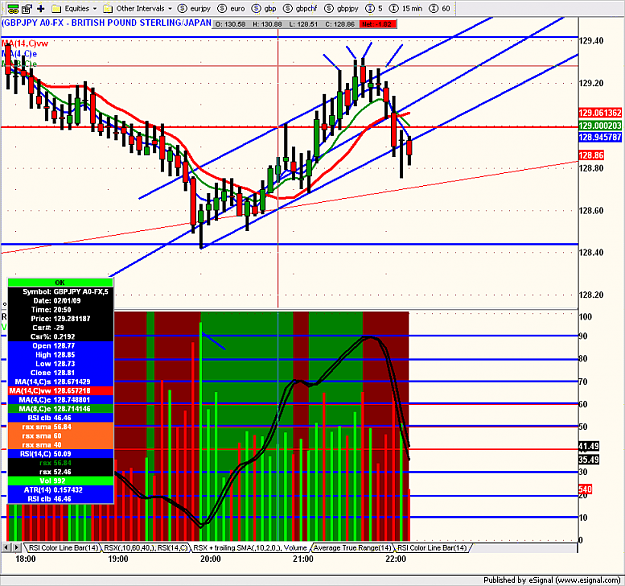Image resolution: width=625 pixels, height=586 pixels.
Task: Click the ATR(14) 0.157432 row
Action: point(61,490)
